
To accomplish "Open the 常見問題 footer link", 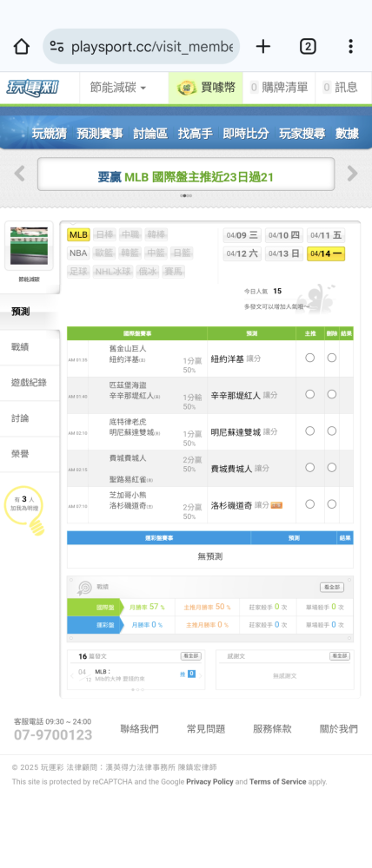I will 206,729.
